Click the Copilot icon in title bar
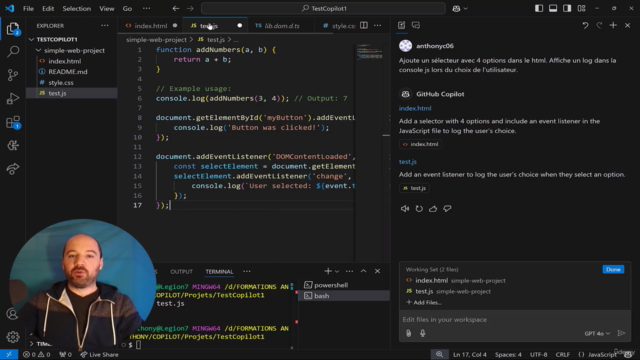 pyautogui.click(x=456, y=9)
